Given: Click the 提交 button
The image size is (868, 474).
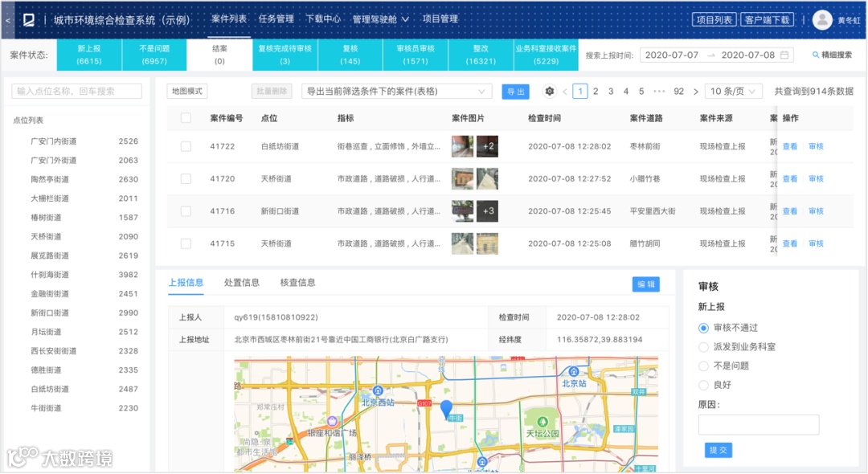Looking at the screenshot, I should point(718,450).
